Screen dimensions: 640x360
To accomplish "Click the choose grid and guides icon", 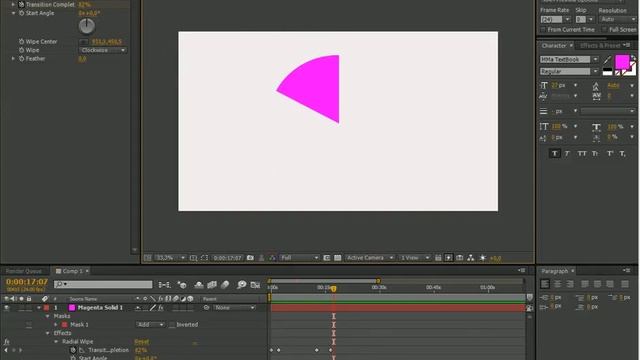I will (x=193, y=258).
